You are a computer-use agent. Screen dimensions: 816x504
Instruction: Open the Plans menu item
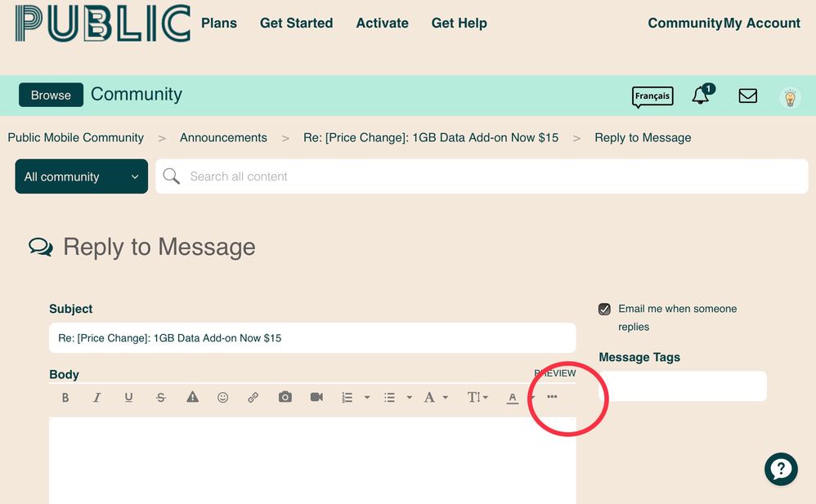[219, 23]
